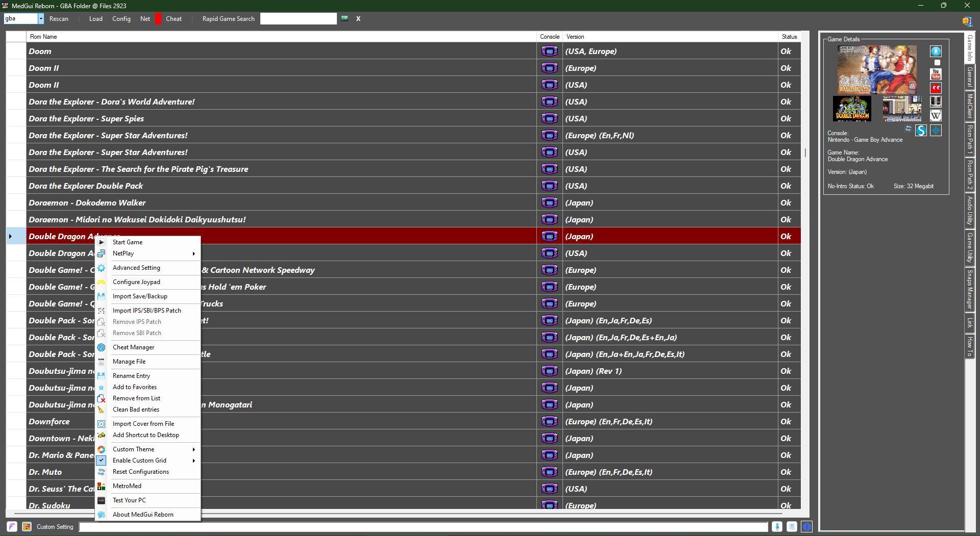Image resolution: width=980 pixels, height=536 pixels.
Task: Click the gamepad icon beside Configure Joypad
Action: 102,282
